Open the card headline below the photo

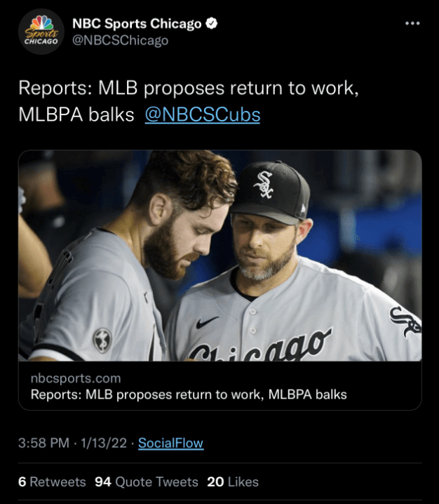tap(189, 394)
